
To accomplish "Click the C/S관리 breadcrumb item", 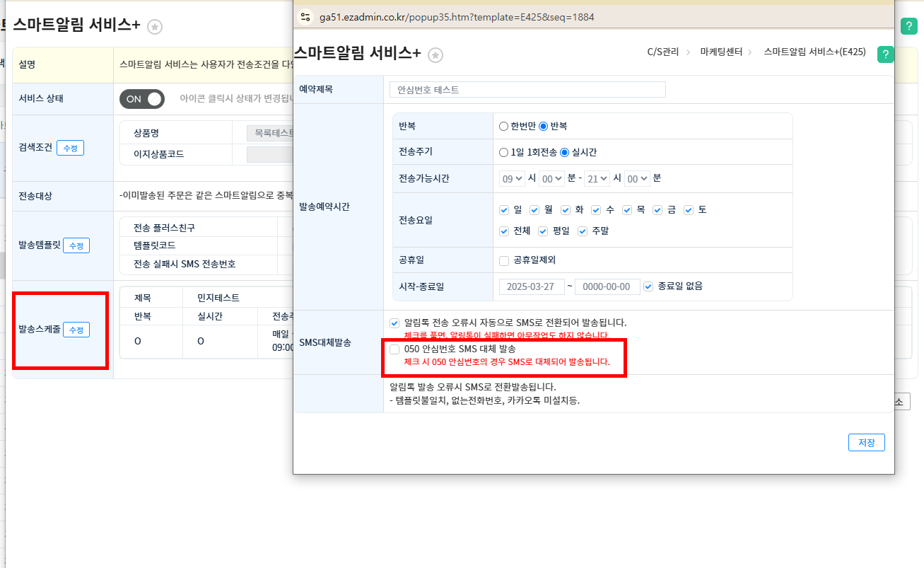I will (x=662, y=52).
